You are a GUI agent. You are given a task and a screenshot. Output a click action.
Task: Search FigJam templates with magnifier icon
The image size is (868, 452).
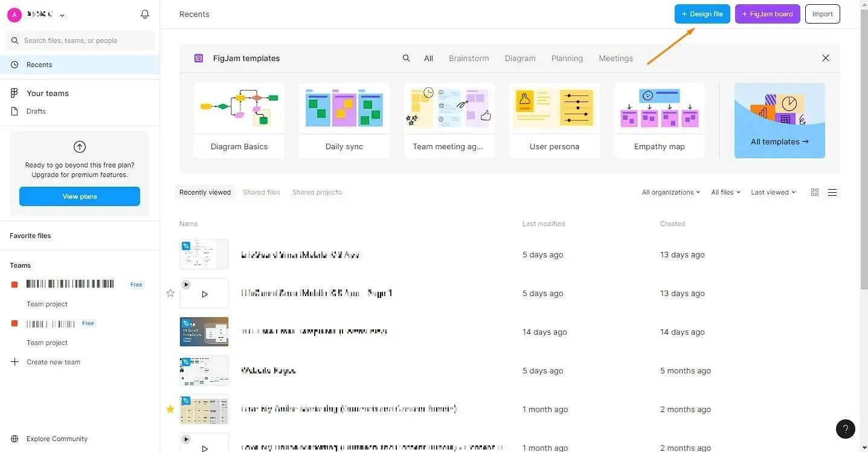tap(407, 59)
